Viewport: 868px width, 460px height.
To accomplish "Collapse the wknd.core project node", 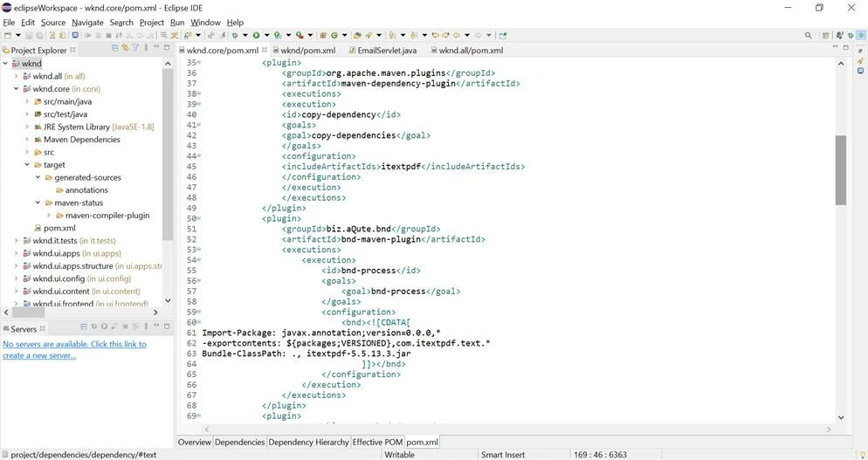I will 16,88.
